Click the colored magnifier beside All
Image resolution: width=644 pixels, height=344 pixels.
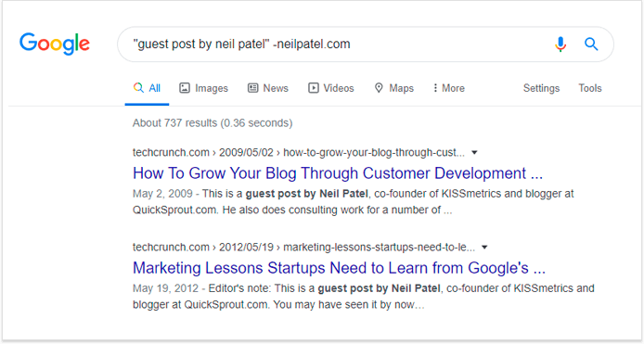138,88
